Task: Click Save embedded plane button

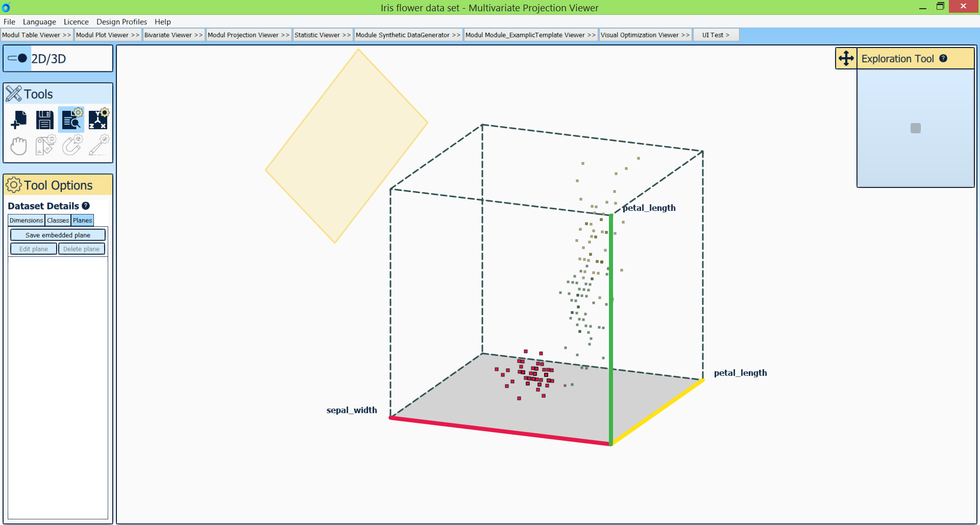Action: (x=58, y=235)
